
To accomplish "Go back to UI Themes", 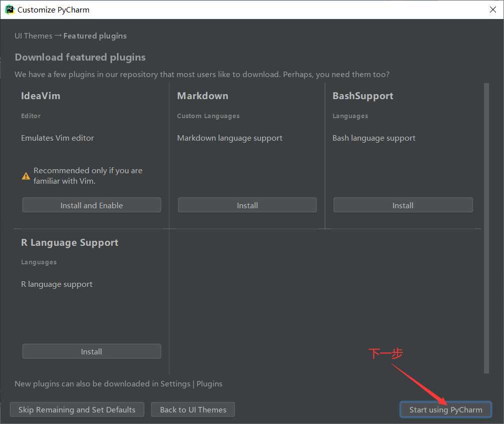I will 193,409.
